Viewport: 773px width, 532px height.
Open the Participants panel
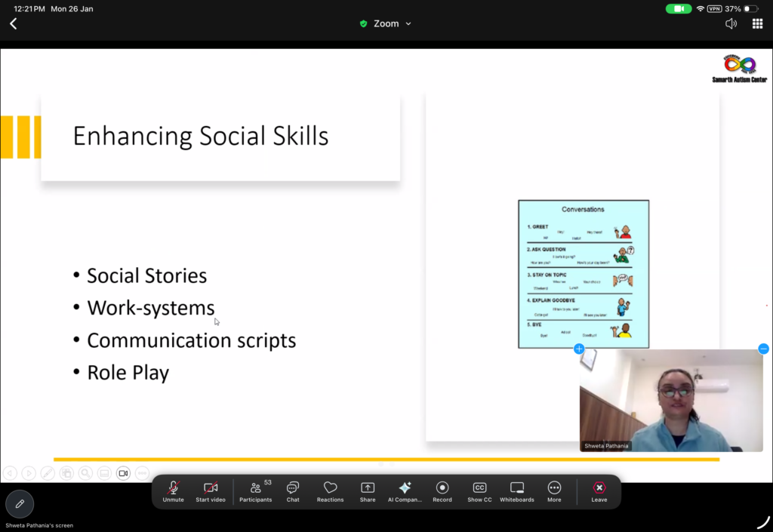255,490
